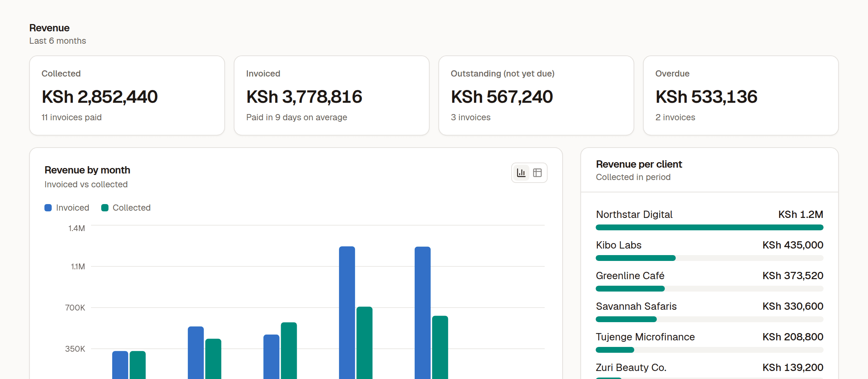Click the KSh 373,520 amount
This screenshot has width=868, height=379.
(x=793, y=276)
